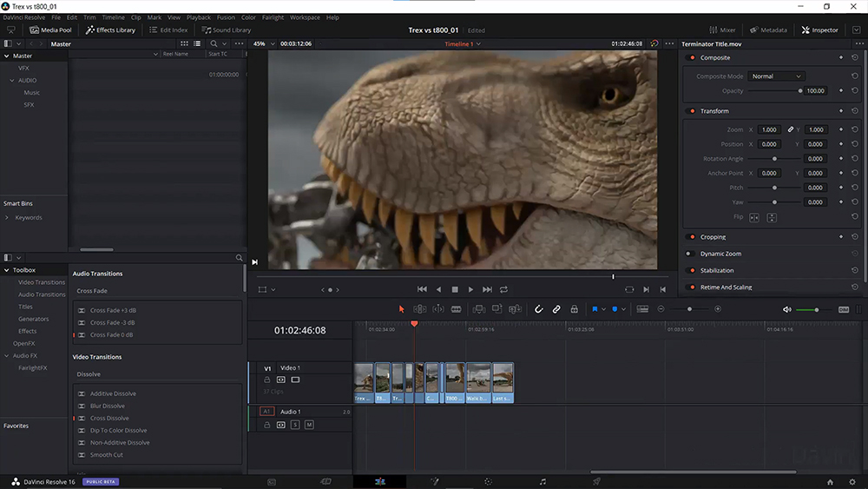Enable the Dynamic Zoom toggle
The image size is (868, 489).
[690, 254]
